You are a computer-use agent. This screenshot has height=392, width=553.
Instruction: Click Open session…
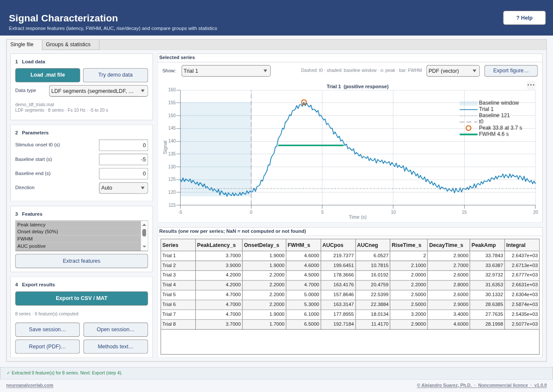point(116,330)
